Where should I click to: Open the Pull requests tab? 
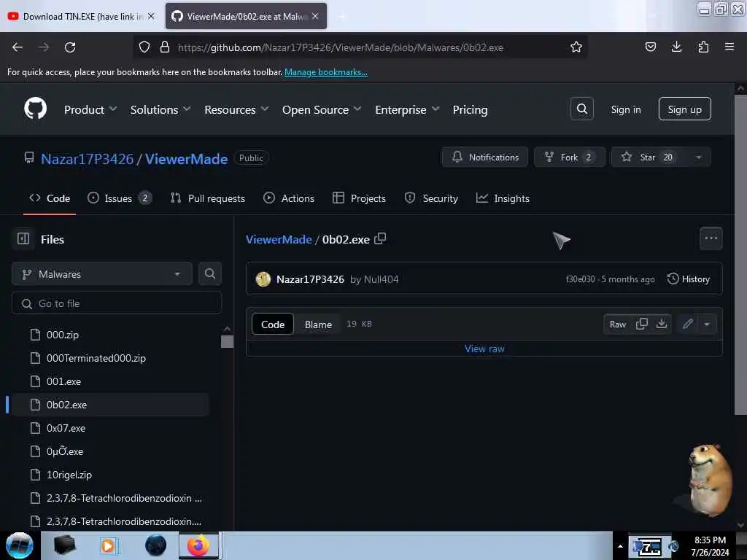click(x=208, y=198)
